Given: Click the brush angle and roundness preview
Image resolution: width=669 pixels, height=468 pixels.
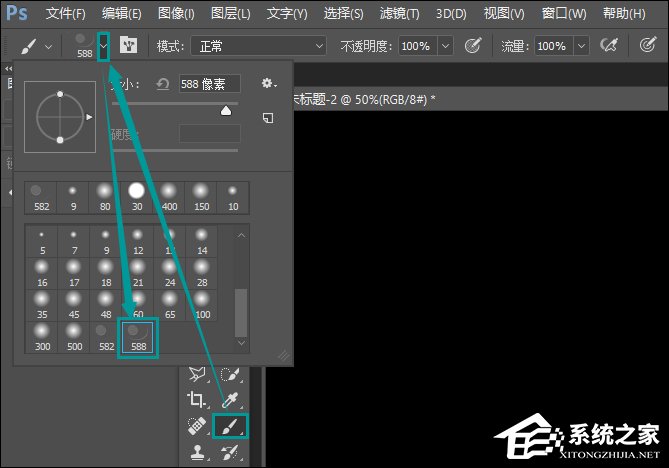Looking at the screenshot, I should point(60,117).
